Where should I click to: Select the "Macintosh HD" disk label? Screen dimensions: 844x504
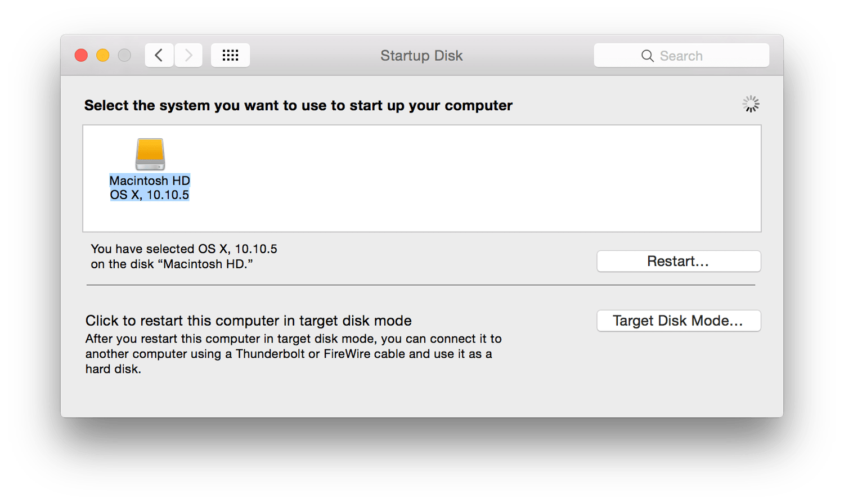[150, 181]
